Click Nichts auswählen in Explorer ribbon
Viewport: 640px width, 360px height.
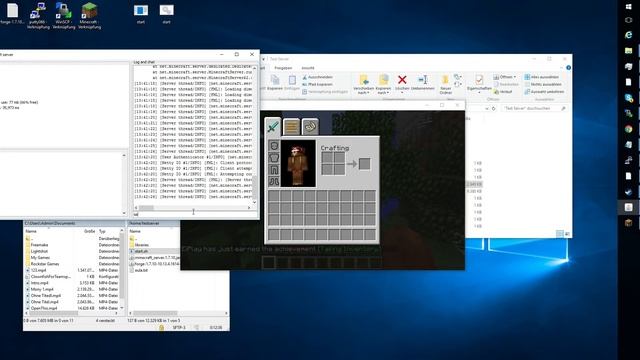pyautogui.click(x=543, y=84)
